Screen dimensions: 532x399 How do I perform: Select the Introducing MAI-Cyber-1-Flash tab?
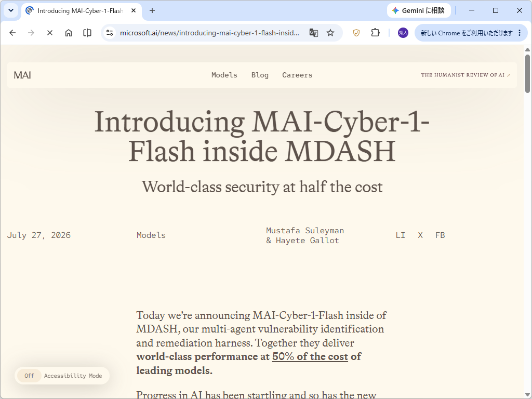82,11
